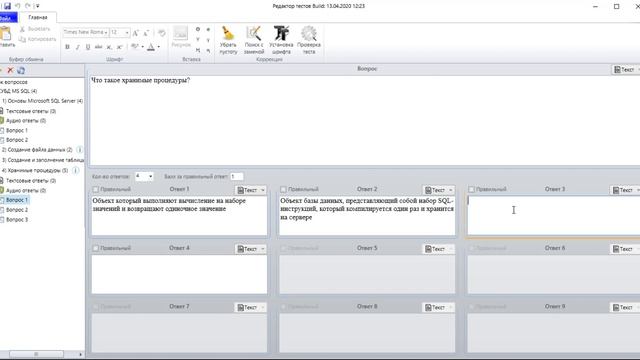Click the blue copy icon in tree toolbar
640x360 pixels.
pos(21,70)
